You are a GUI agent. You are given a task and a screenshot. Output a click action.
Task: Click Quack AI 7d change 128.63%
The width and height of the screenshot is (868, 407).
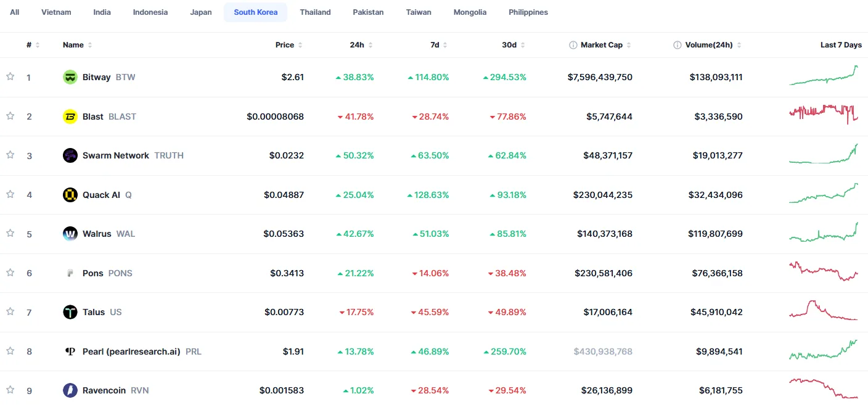[x=428, y=195]
